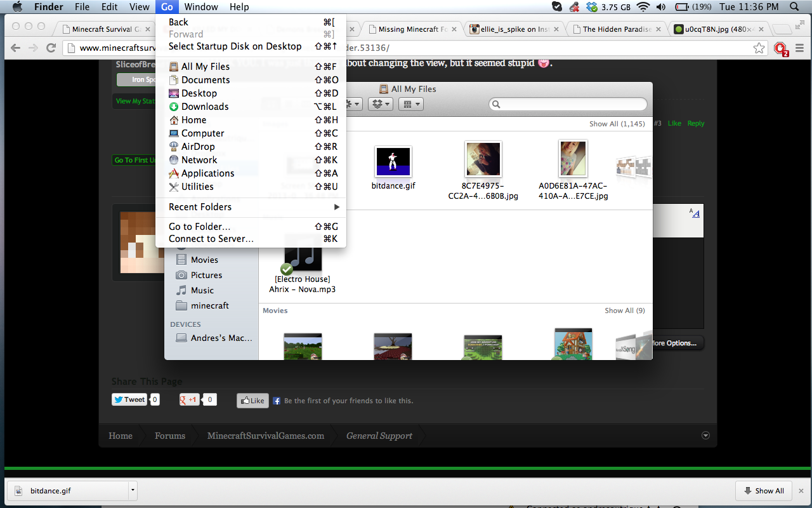This screenshot has height=508, width=812.
Task: Open Downloads from the Go menu
Action: [251, 107]
